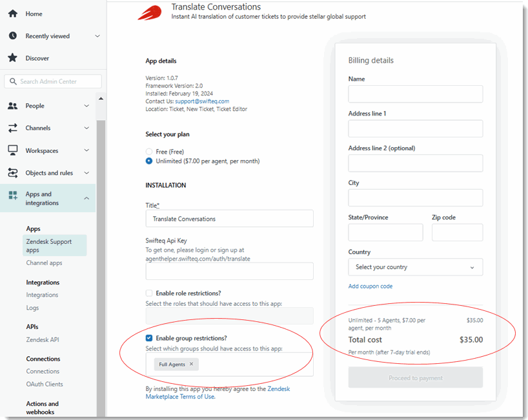Open Connections sub-item in sidebar

point(43,371)
